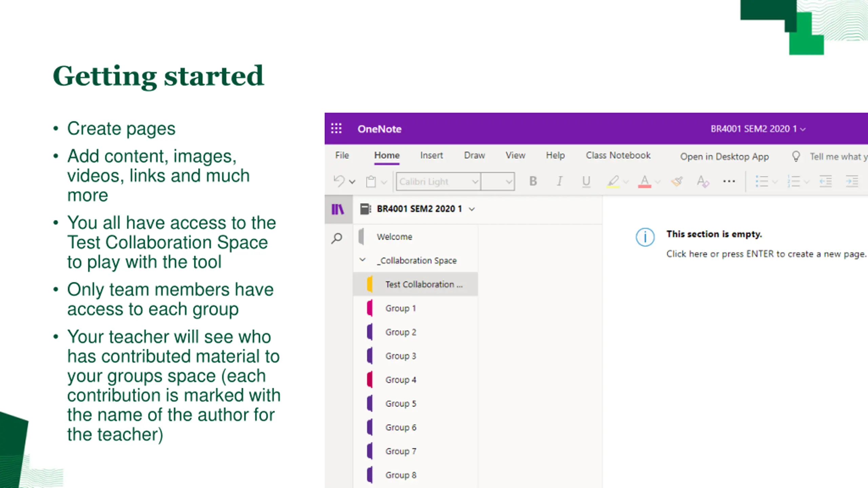
Task: Open the app launcher grid icon
Action: pyautogui.click(x=336, y=128)
